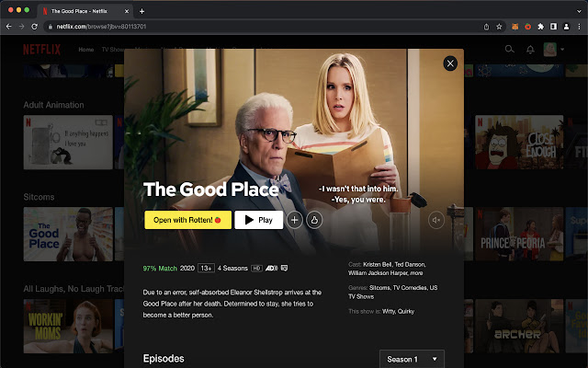
Task: Click the Adult Animation row title
Action: tap(53, 105)
